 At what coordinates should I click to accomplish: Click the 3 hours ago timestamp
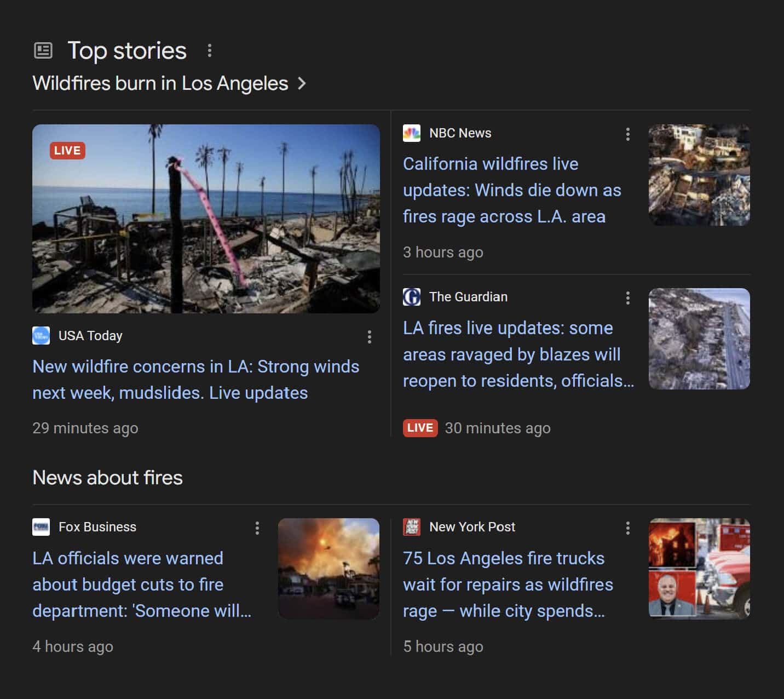[443, 253]
